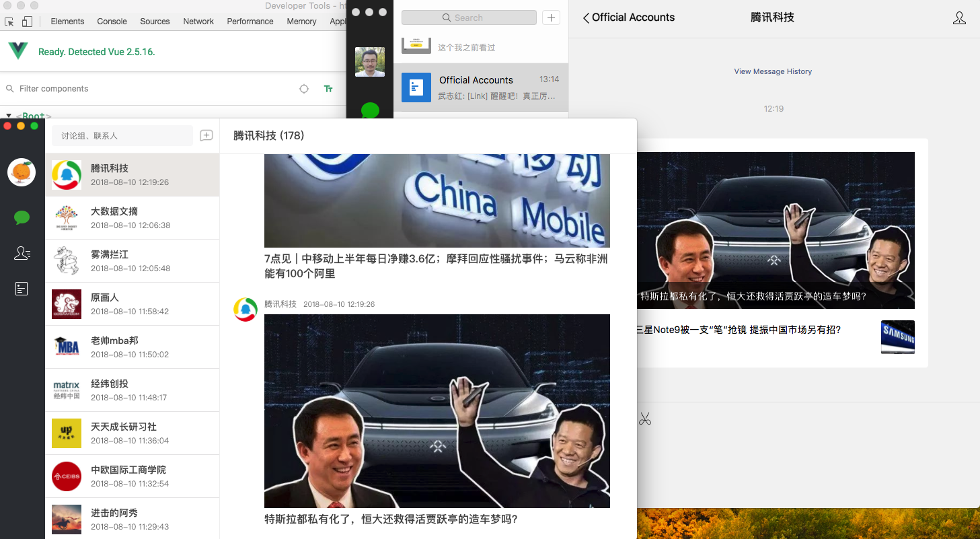
Task: Expand the Root node in Vue component tree
Action: click(x=9, y=116)
